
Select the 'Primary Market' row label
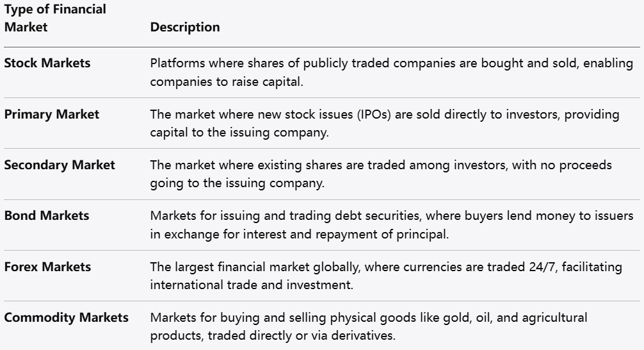[52, 114]
